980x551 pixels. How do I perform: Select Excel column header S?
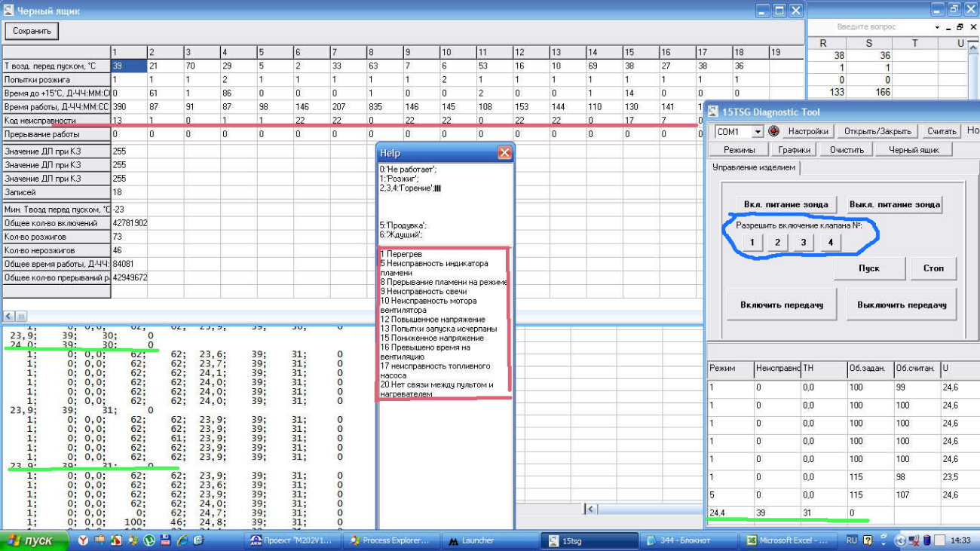869,44
